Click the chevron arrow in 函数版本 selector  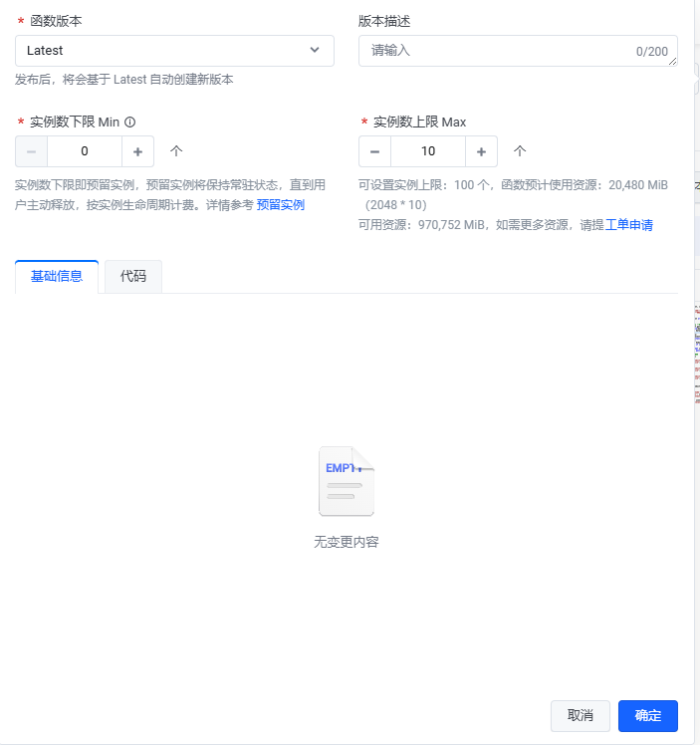pyautogui.click(x=315, y=50)
